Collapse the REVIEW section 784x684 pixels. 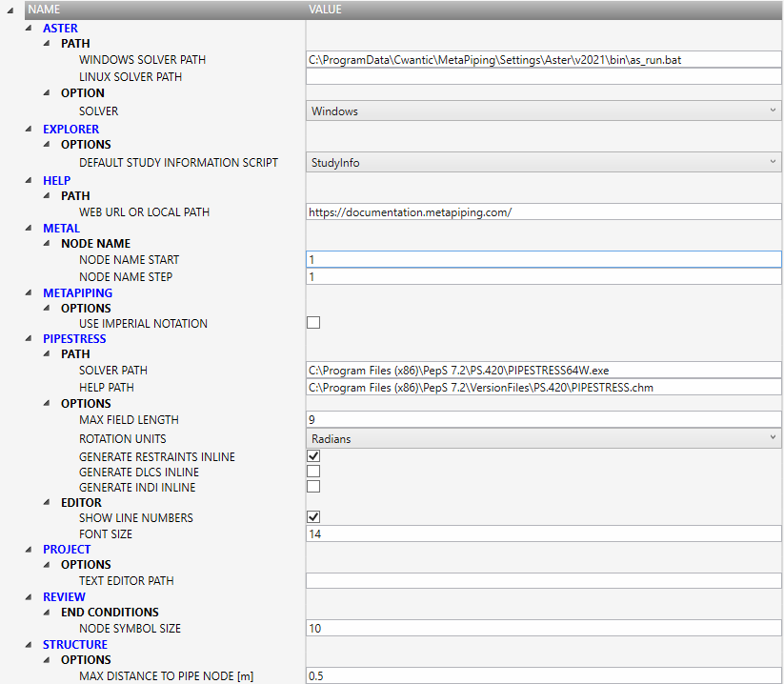(29, 596)
